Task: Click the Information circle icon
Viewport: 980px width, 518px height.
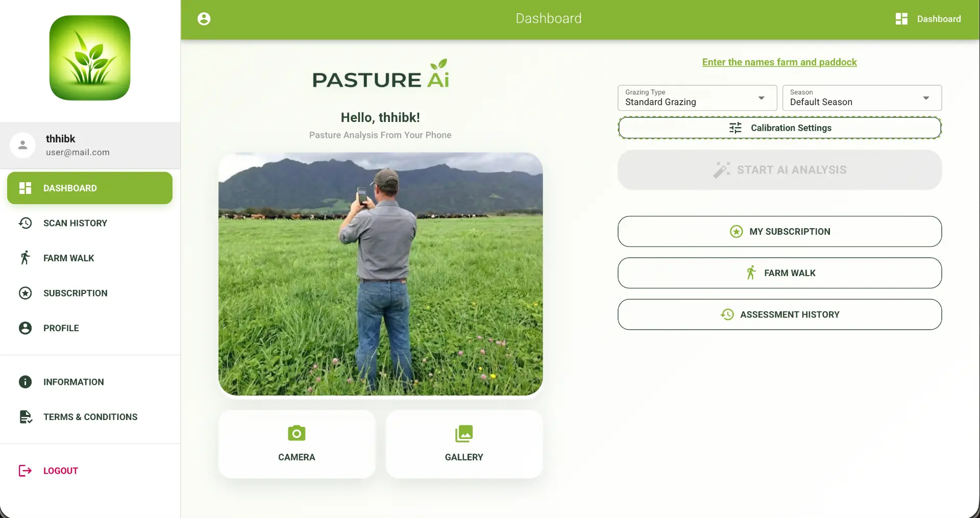Action: (x=25, y=382)
